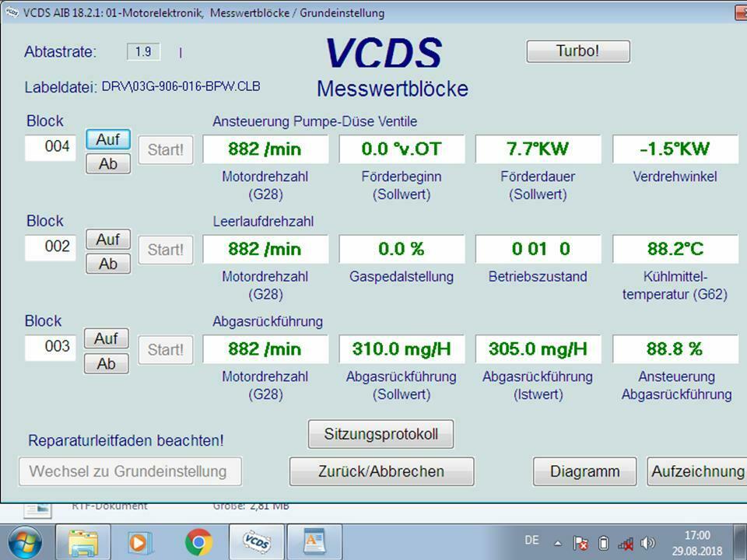Click the Abtastrate value 1.9

click(x=143, y=51)
